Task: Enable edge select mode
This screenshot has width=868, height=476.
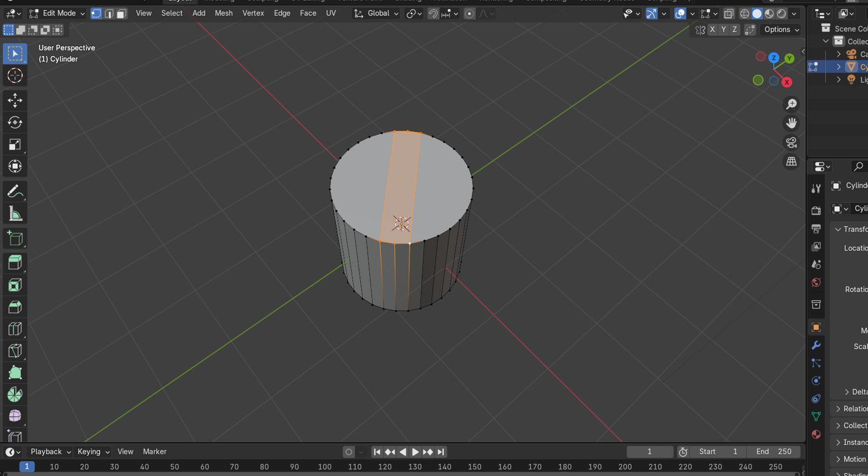Action: (x=109, y=13)
